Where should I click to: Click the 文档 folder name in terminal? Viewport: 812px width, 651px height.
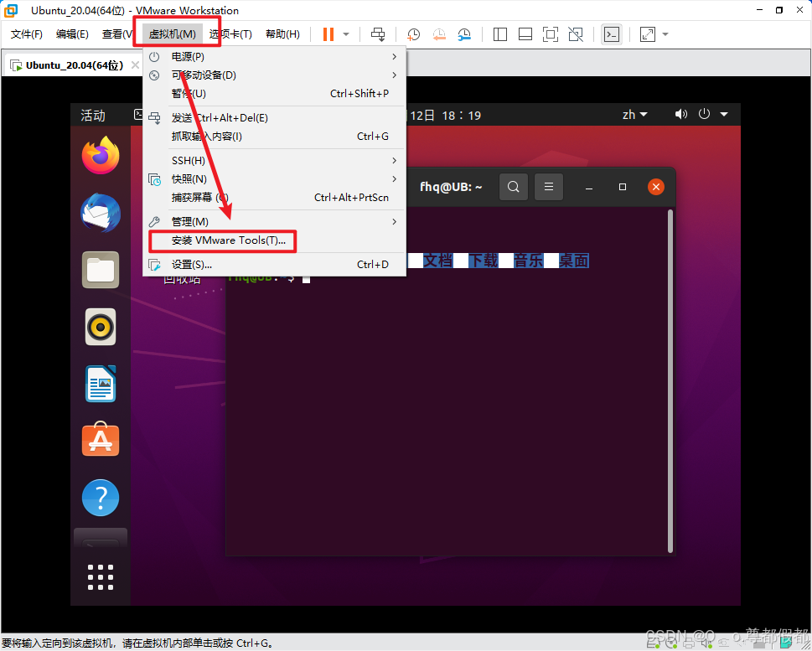(438, 261)
